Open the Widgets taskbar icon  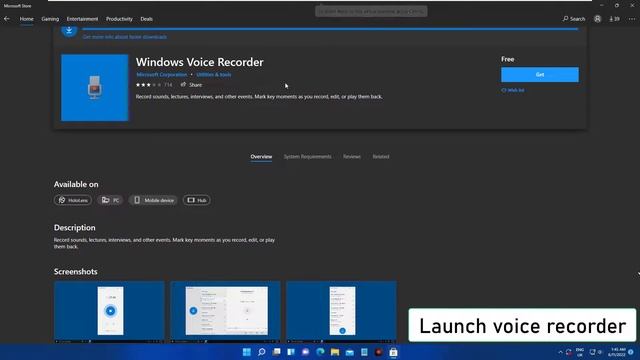click(291, 352)
